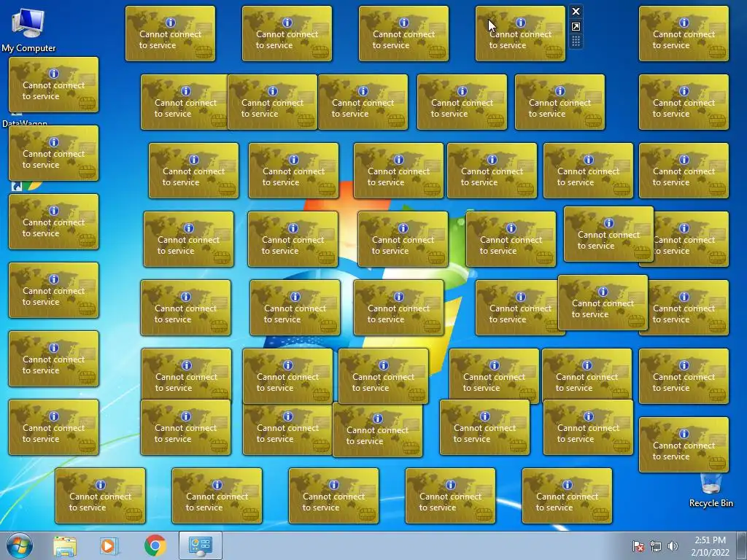Open Action Center flag in system tray
The height and width of the screenshot is (560, 747).
point(638,546)
